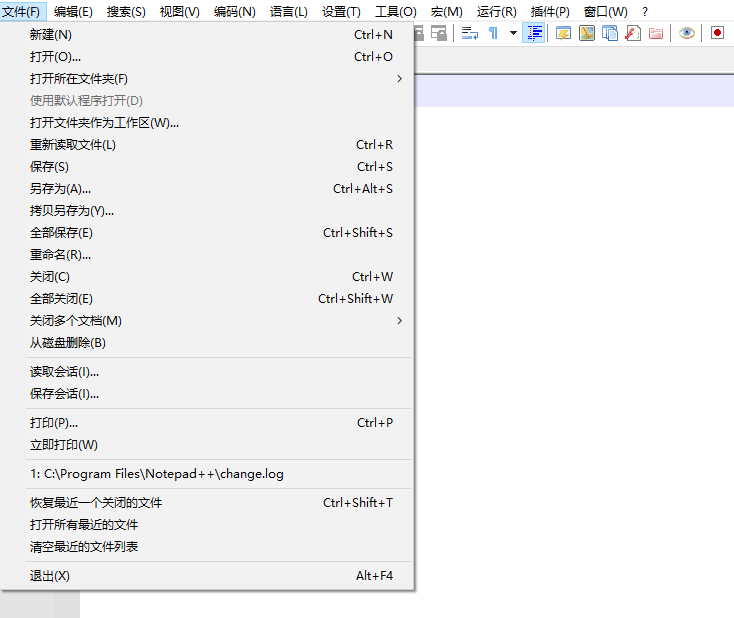Image resolution: width=734 pixels, height=618 pixels.
Task: Choose 保存会话(I)... entry
Action: click(x=207, y=394)
